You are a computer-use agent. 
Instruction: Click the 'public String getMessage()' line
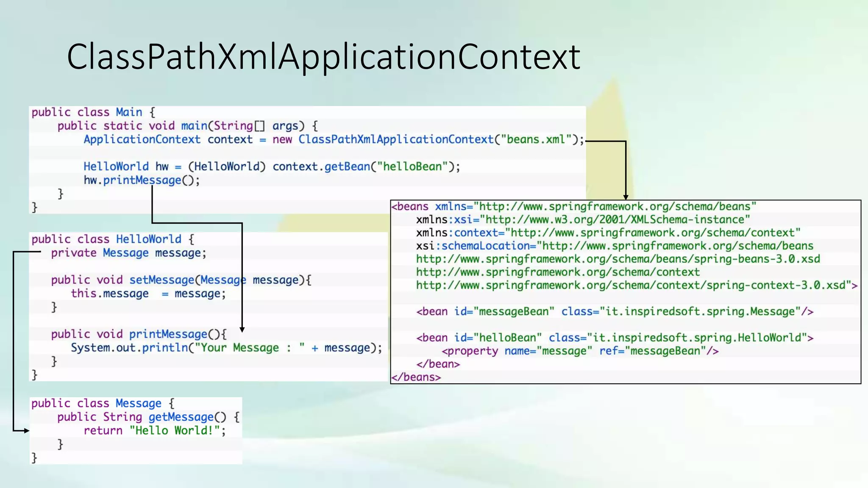pyautogui.click(x=149, y=417)
